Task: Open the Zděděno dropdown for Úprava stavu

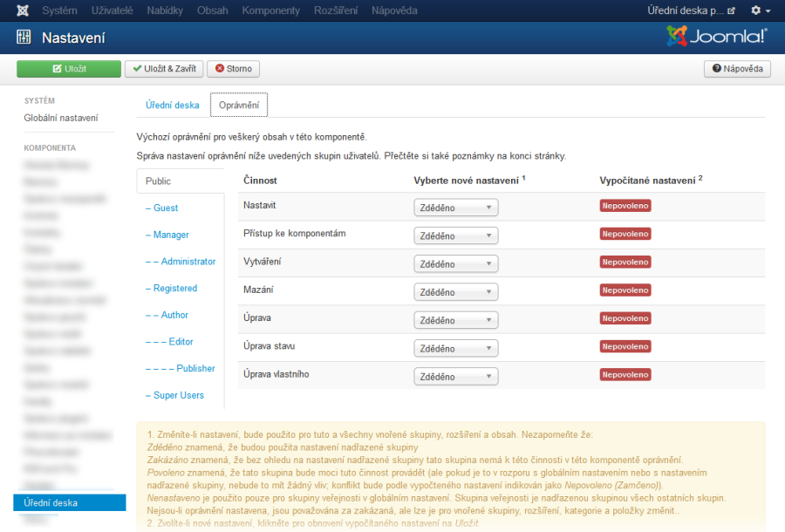Action: pos(454,347)
